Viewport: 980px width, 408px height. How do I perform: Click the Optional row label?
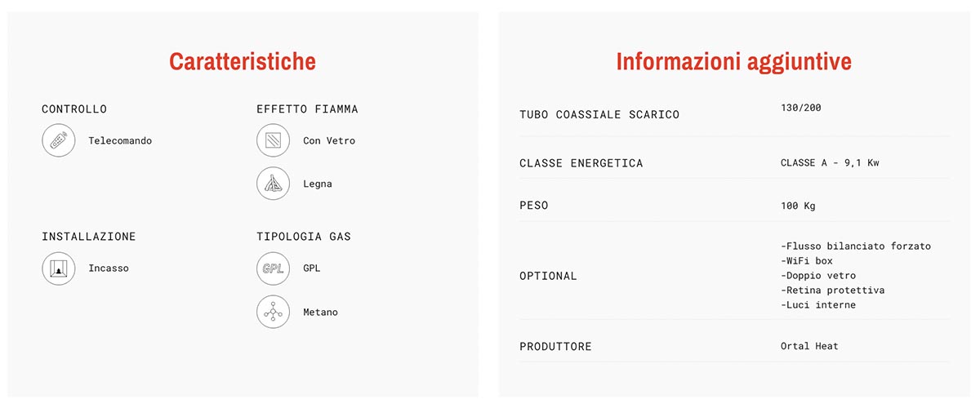tap(548, 276)
